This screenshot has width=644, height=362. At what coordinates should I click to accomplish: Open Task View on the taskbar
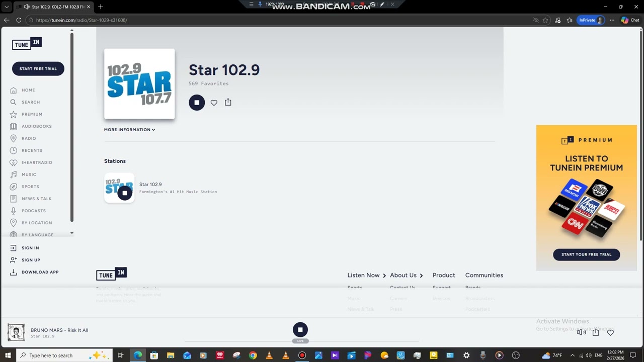(121, 355)
